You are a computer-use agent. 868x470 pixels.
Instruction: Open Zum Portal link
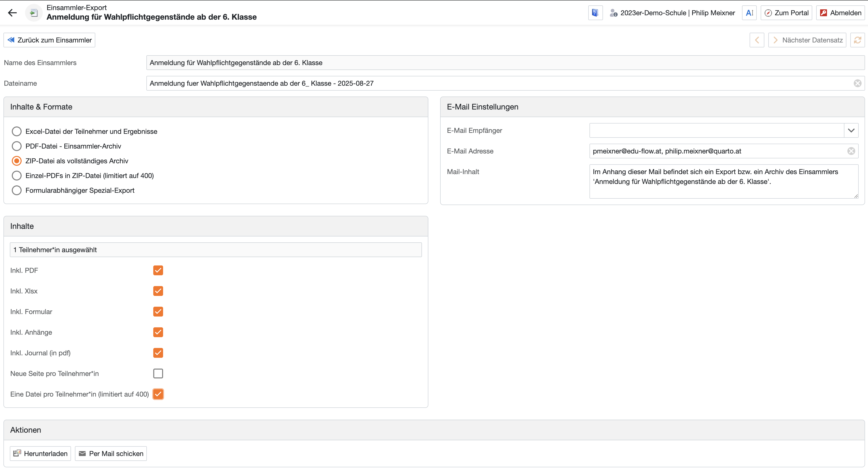786,13
